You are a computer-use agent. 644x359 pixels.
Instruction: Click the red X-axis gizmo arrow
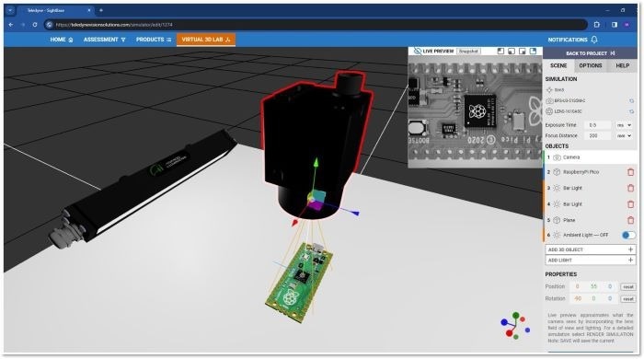(295, 223)
